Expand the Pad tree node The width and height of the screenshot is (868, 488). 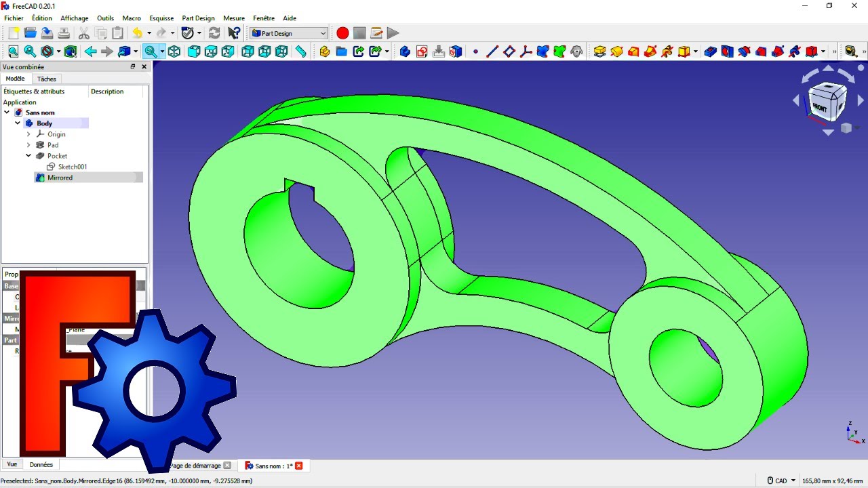[28, 145]
